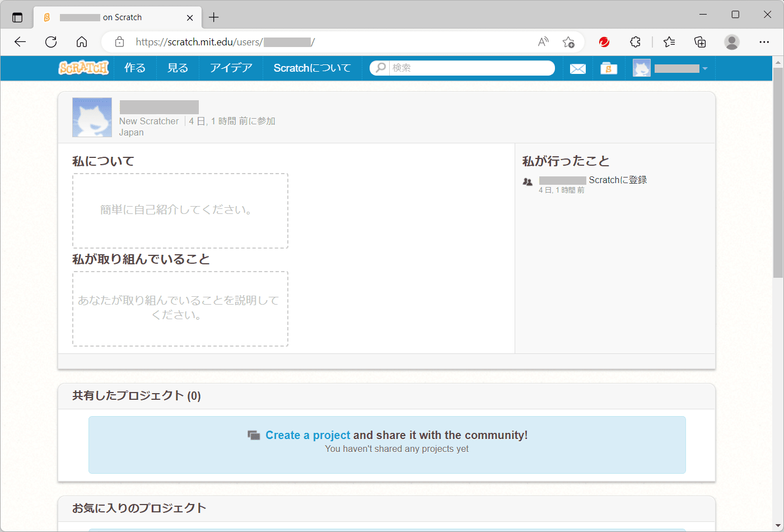Image resolution: width=784 pixels, height=532 pixels.
Task: Open browser extensions puzzle icon
Action: coord(635,42)
